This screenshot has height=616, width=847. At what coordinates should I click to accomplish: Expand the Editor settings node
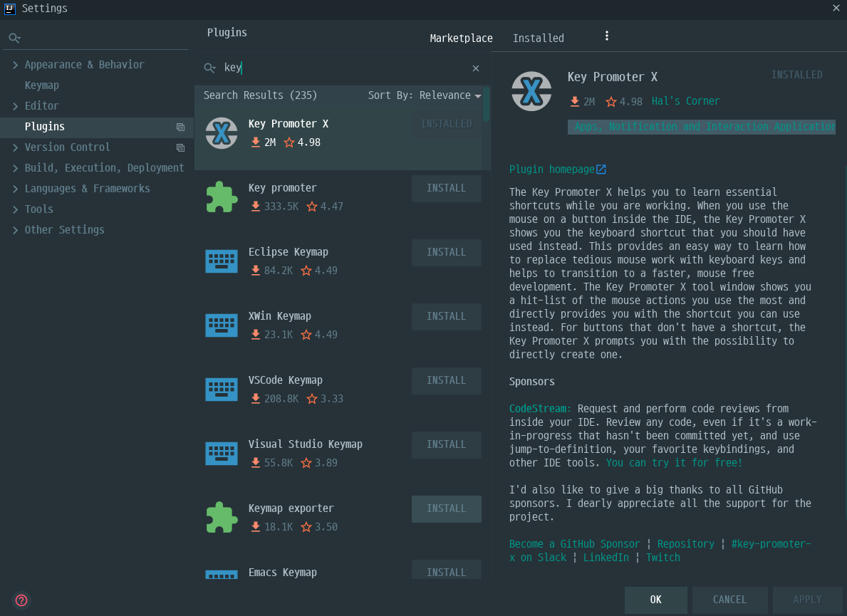[15, 106]
